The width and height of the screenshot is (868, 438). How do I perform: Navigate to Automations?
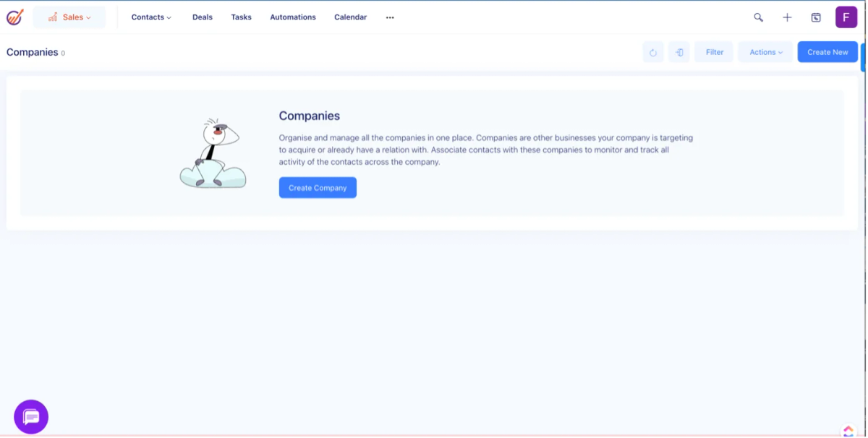coord(293,17)
